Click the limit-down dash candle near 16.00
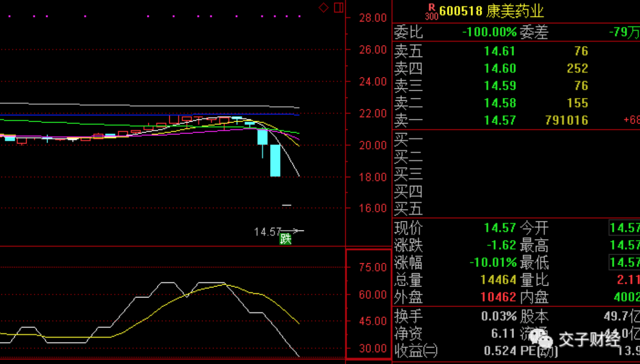Viewport: 640px width, 364px height. coord(287,205)
